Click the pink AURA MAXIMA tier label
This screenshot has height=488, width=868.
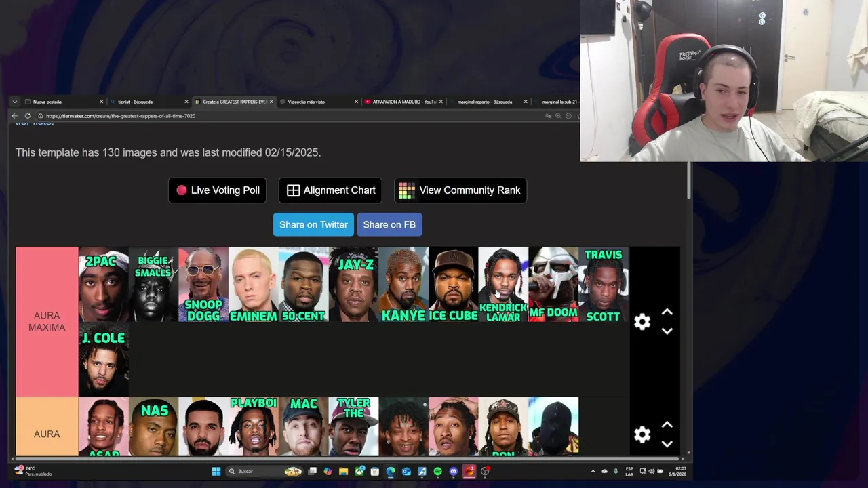[47, 321]
